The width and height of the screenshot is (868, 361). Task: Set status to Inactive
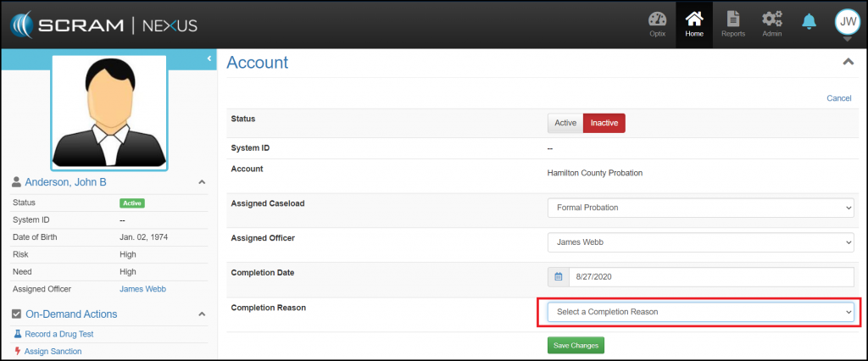tap(604, 123)
